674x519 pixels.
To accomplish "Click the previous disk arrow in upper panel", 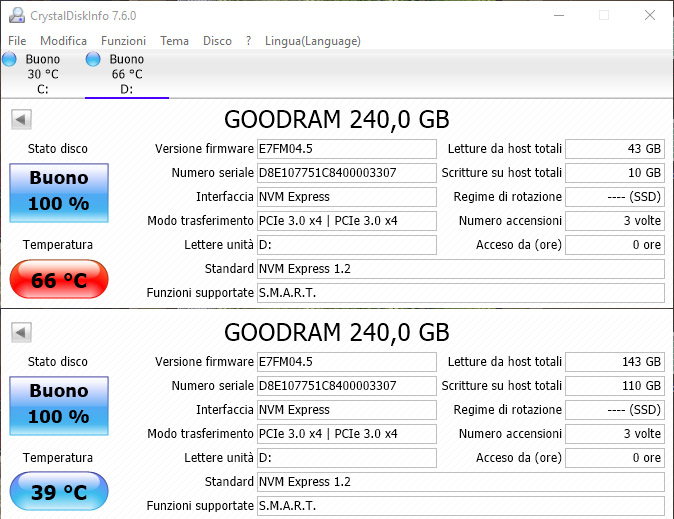I will pyautogui.click(x=20, y=120).
